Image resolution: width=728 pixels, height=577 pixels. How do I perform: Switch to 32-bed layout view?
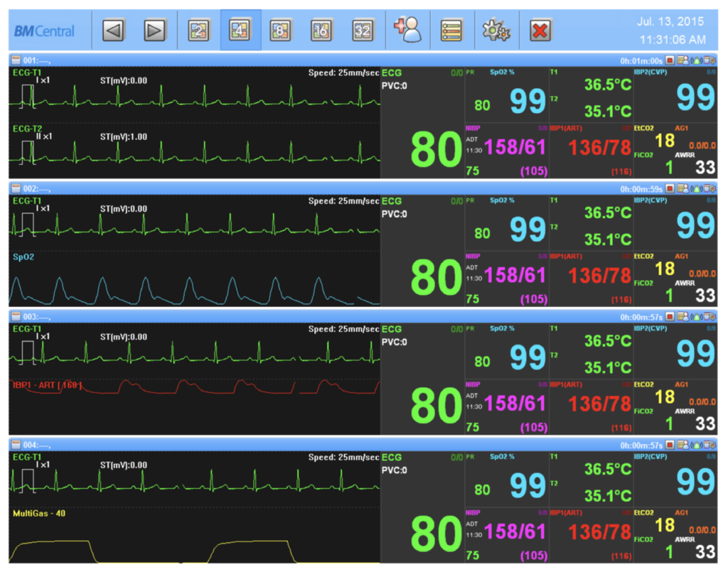pyautogui.click(x=363, y=31)
